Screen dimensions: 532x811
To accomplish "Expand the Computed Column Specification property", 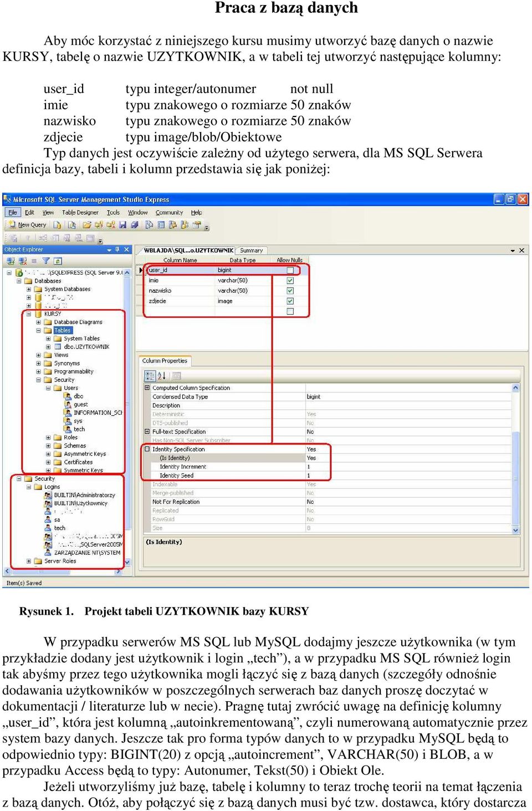I will point(147,388).
